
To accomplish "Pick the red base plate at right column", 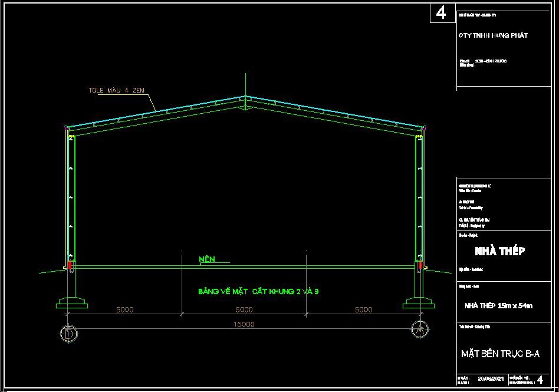I will (420, 266).
